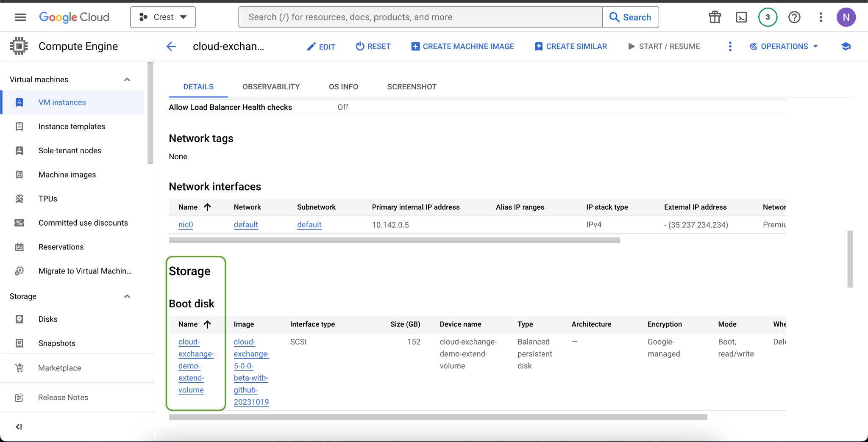Click EDIT instance button

(x=321, y=47)
